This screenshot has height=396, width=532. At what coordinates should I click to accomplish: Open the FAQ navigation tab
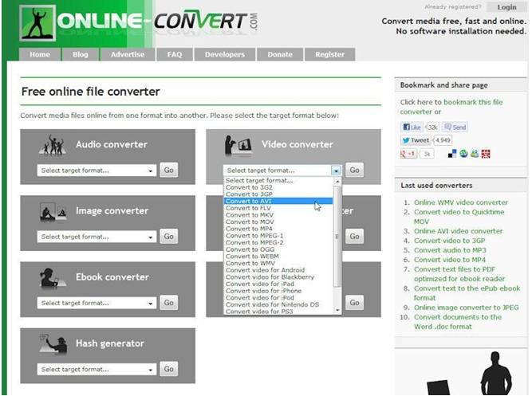tap(175, 55)
